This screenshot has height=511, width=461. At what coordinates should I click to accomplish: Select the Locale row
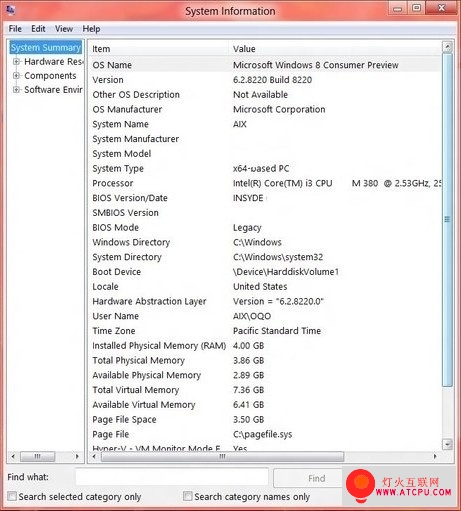265,287
